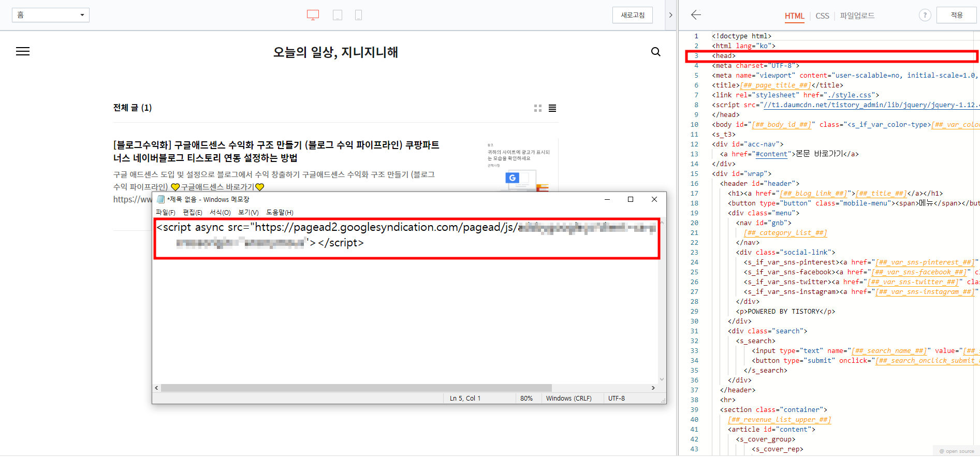The image size is (980, 457).
Task: Select mobile phone preview icon
Action: coord(358,15)
